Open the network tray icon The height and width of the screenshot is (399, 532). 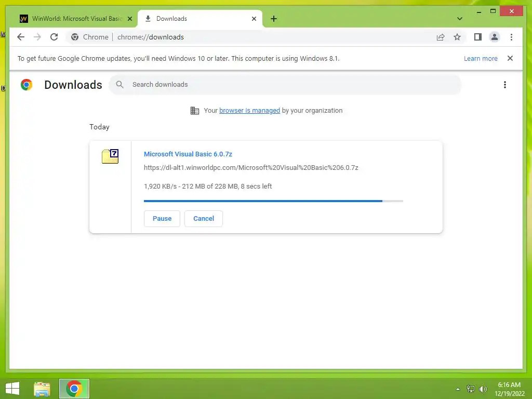coord(470,389)
